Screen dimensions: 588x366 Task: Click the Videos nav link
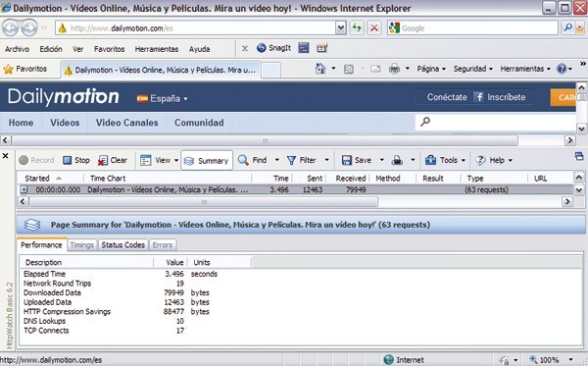(65, 123)
